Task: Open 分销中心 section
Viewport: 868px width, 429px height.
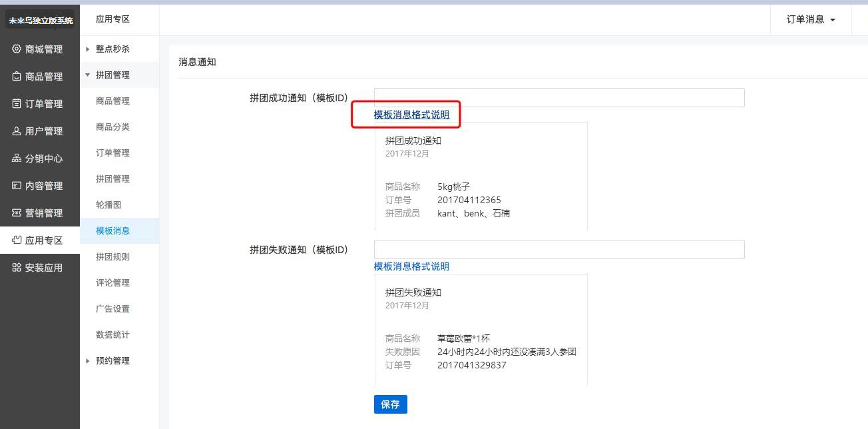Action: click(40, 159)
